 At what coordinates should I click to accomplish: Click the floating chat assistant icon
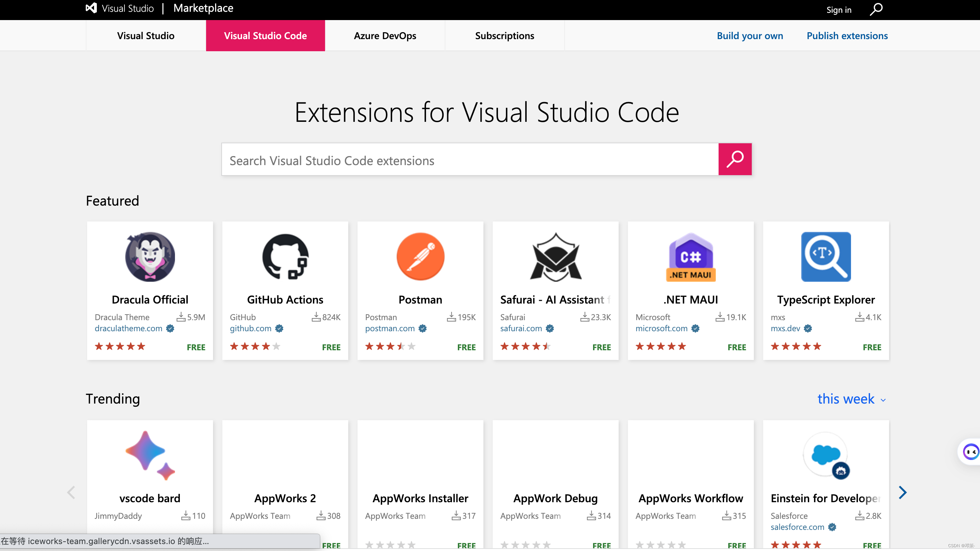click(970, 452)
